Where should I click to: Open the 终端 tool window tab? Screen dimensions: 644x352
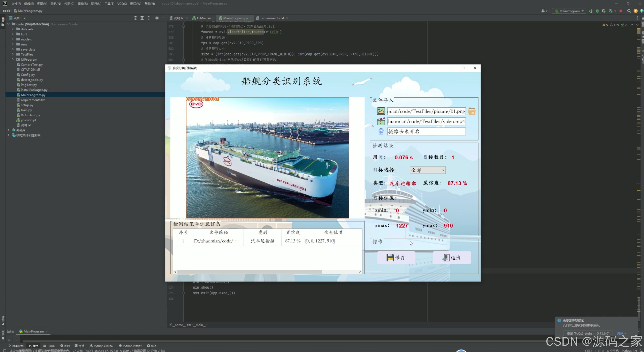click(x=79, y=346)
